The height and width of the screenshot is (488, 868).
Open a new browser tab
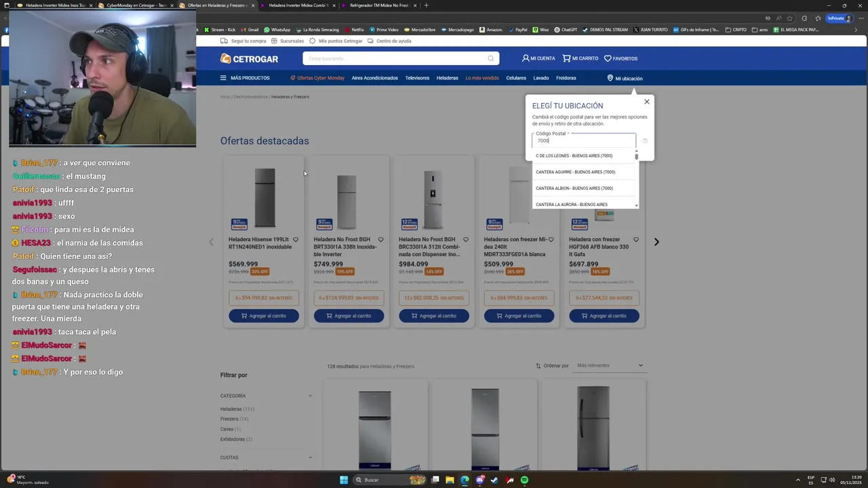point(426,5)
